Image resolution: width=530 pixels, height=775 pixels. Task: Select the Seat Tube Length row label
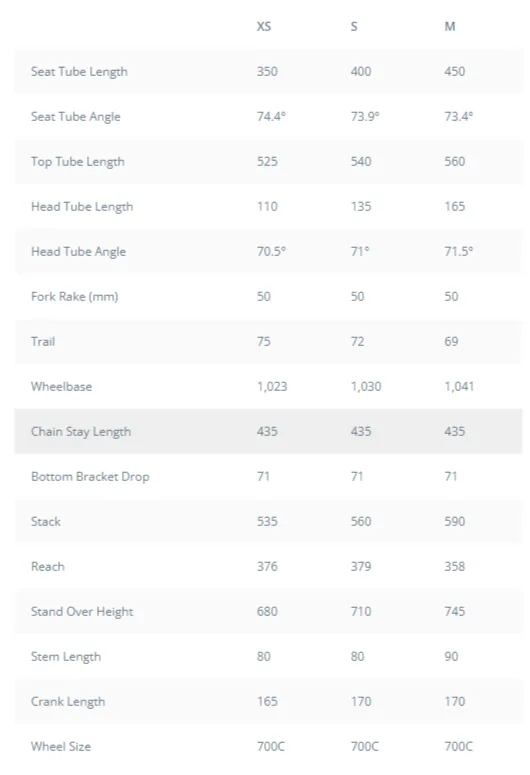tap(79, 72)
